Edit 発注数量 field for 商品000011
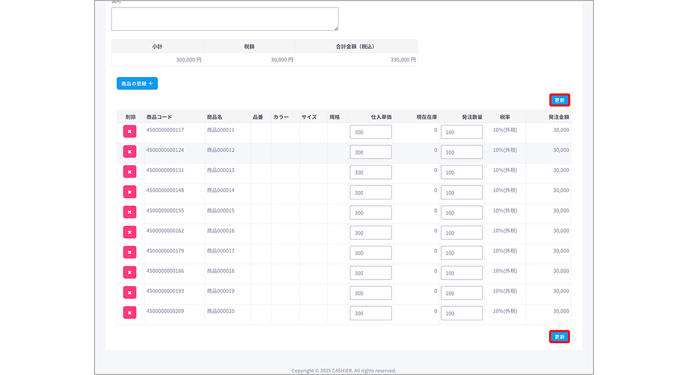Screen dimensions: 688x375 point(462,132)
